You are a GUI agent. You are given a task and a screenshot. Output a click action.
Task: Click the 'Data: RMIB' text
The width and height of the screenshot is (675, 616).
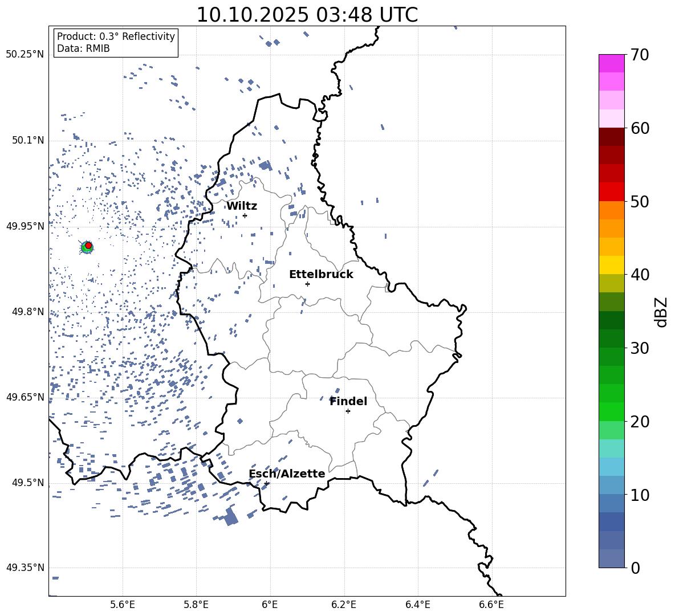pos(83,48)
